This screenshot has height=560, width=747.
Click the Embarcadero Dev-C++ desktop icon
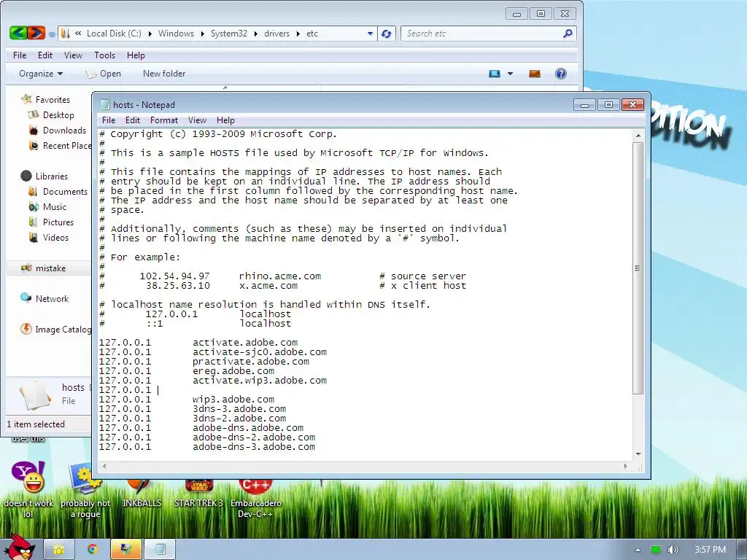(255, 486)
